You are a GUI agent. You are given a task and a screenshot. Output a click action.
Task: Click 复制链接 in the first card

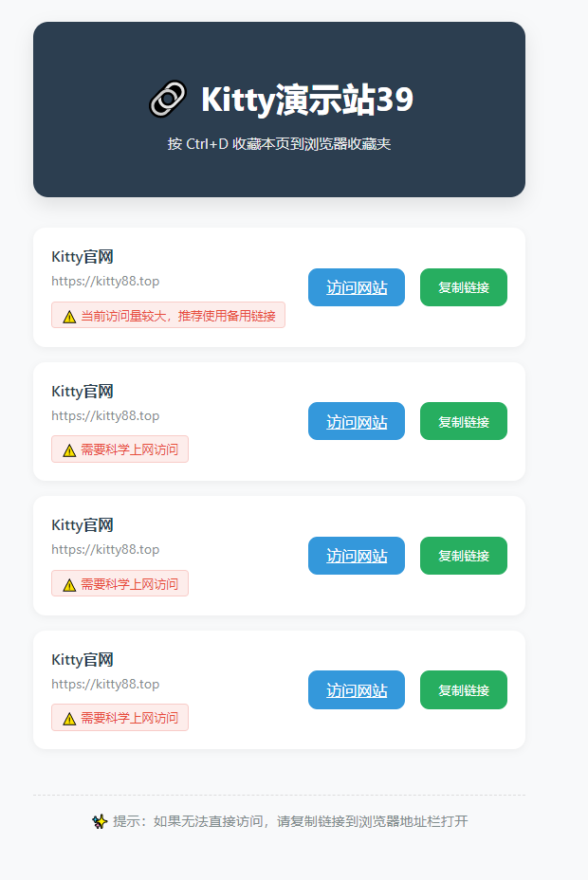pos(464,287)
